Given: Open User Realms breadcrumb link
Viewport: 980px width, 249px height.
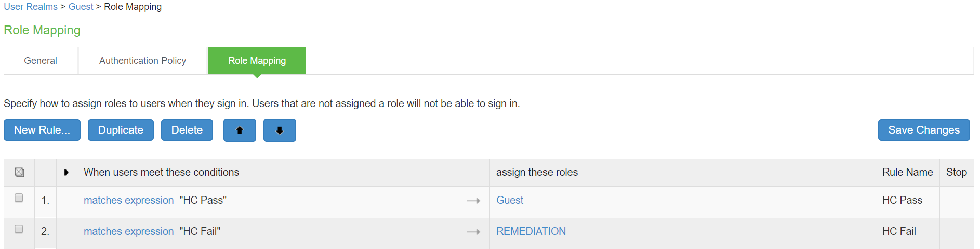Looking at the screenshot, I should (31, 7).
